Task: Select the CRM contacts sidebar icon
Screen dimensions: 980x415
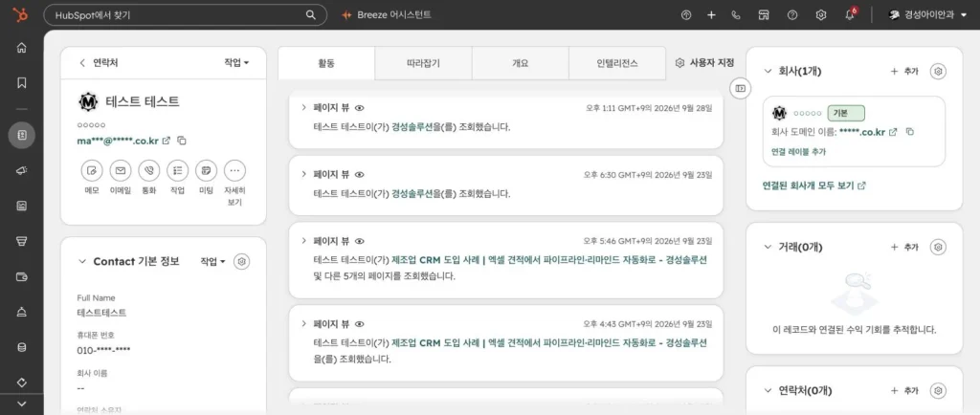Action: 22,135
